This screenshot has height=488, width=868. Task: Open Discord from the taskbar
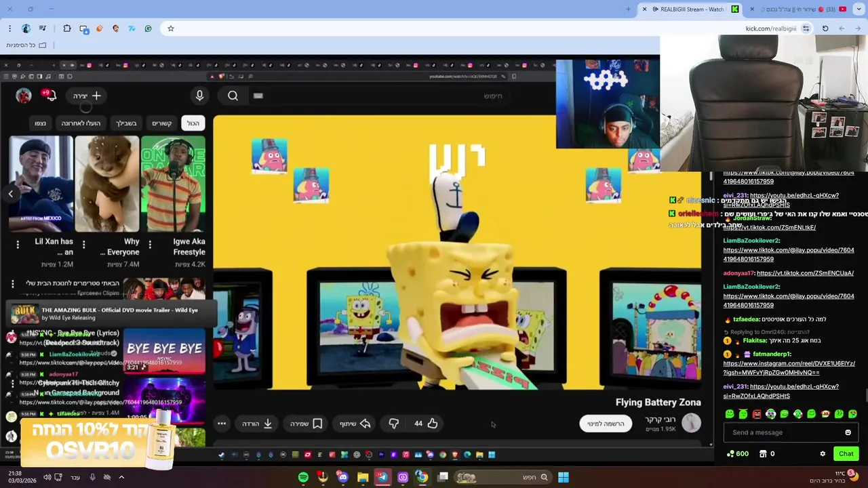[342, 477]
